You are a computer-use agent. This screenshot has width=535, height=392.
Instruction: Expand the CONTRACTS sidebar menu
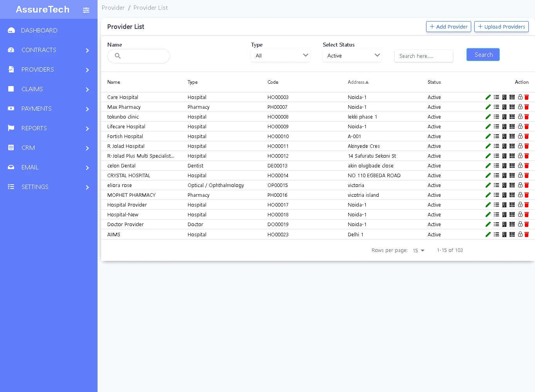pos(49,50)
